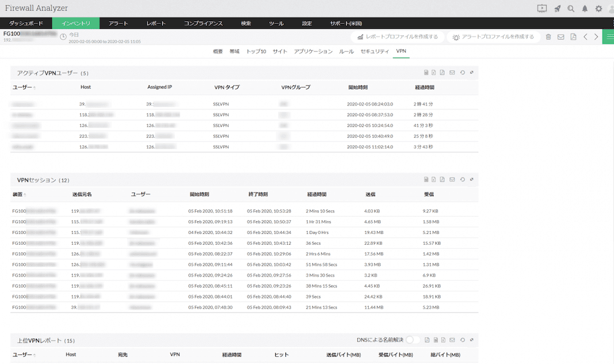614x364 pixels.
Task: Sort the ユーザー column in active VPN users
Action: pyautogui.click(x=24, y=88)
